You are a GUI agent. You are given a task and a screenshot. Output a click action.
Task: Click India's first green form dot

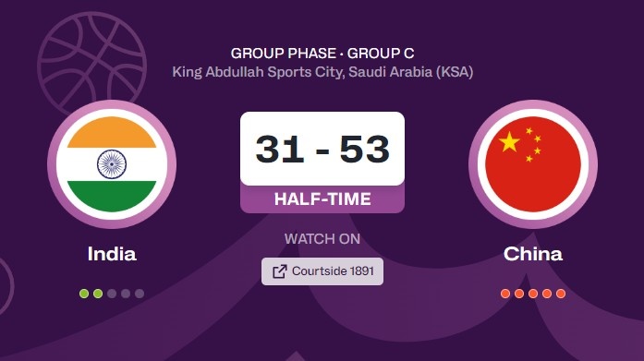point(84,294)
